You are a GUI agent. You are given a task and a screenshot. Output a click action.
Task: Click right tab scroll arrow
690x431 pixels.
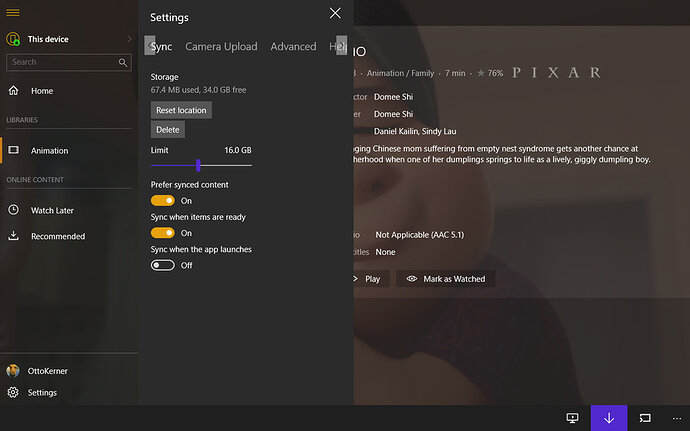point(341,45)
